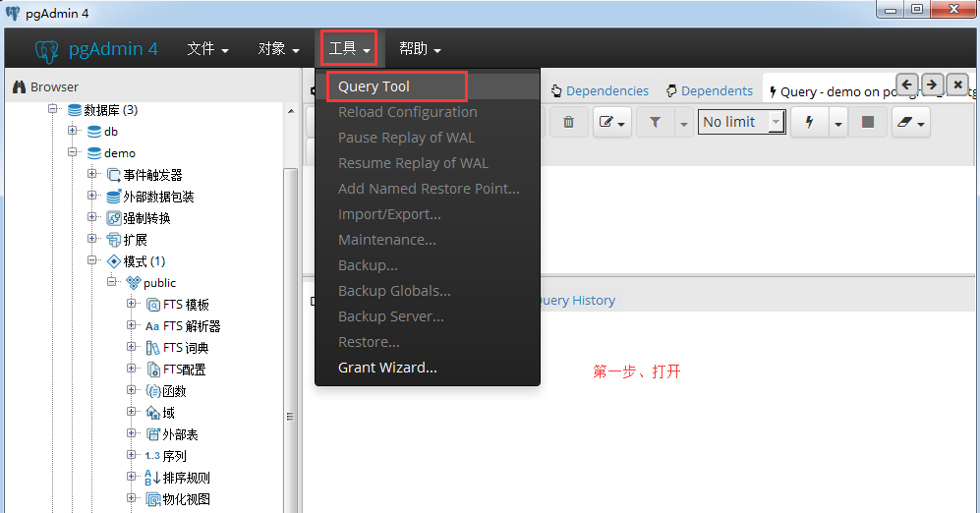Image resolution: width=980 pixels, height=513 pixels.
Task: Open the execute options dropdown arrow
Action: click(838, 123)
